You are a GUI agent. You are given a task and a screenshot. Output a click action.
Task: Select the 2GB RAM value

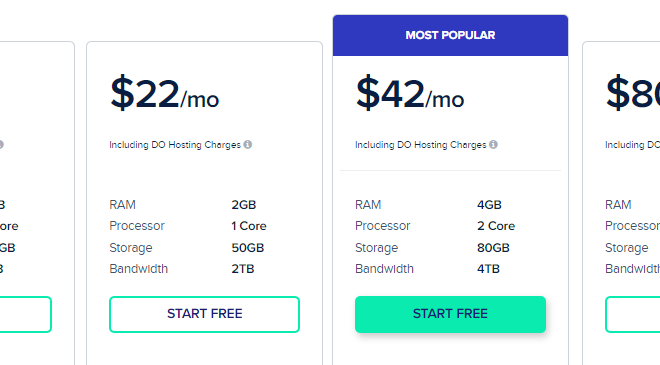[244, 205]
